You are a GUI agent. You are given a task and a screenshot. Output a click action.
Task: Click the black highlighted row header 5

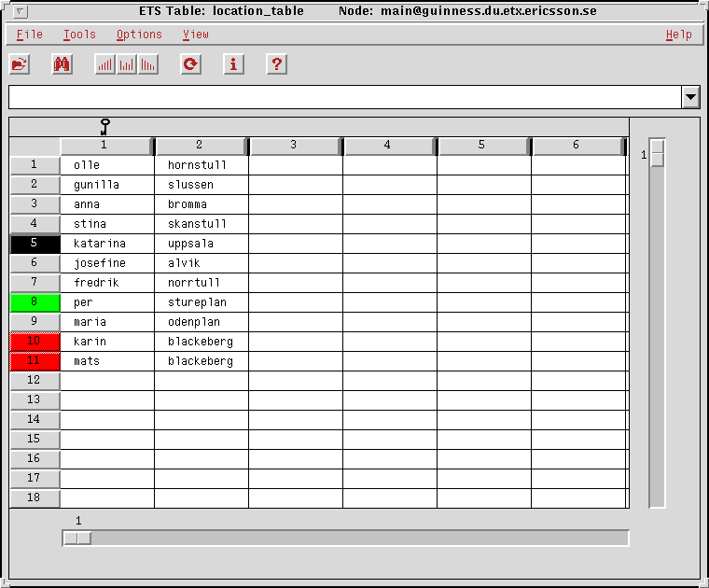coord(35,244)
